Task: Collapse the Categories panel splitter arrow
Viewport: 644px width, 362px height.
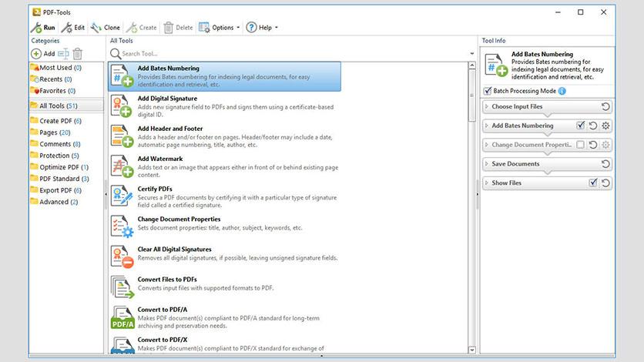Action: pos(106,194)
